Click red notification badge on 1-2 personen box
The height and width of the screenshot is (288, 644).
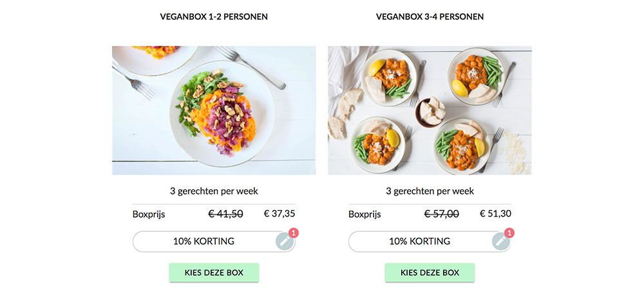(293, 233)
